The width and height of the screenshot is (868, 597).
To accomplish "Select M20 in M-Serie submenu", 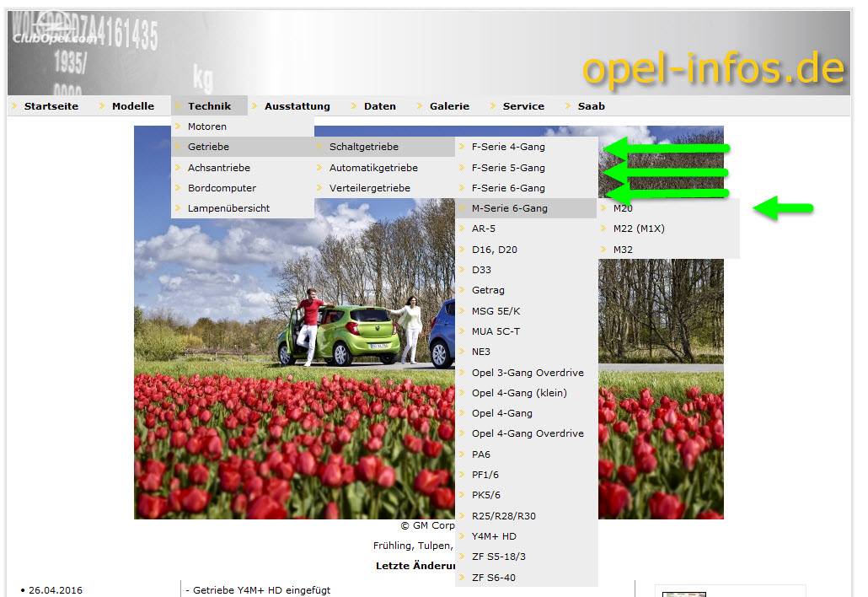I will [669, 208].
